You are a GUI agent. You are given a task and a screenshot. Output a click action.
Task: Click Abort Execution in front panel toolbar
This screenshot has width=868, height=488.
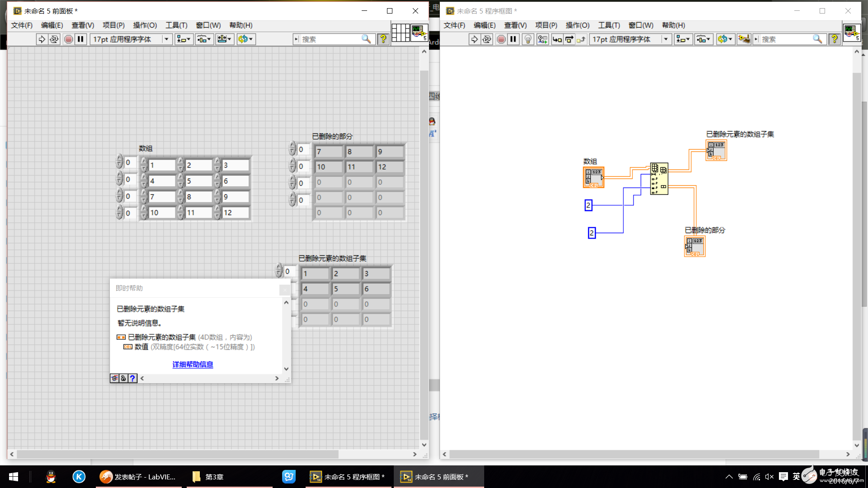(x=68, y=39)
